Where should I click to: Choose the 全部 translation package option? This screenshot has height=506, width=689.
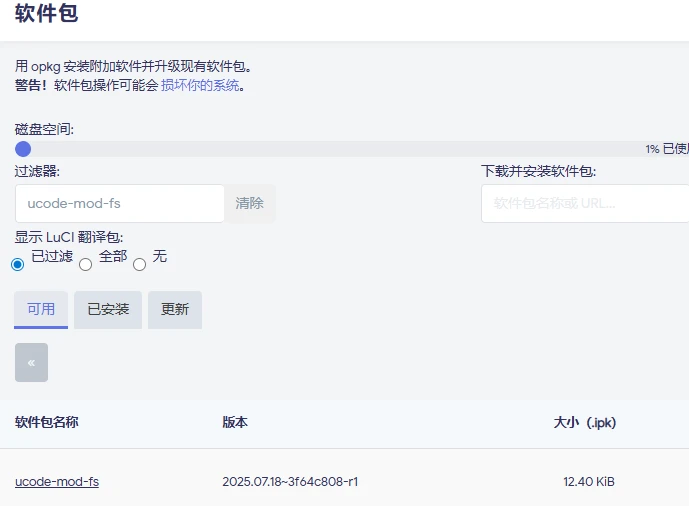click(85, 265)
